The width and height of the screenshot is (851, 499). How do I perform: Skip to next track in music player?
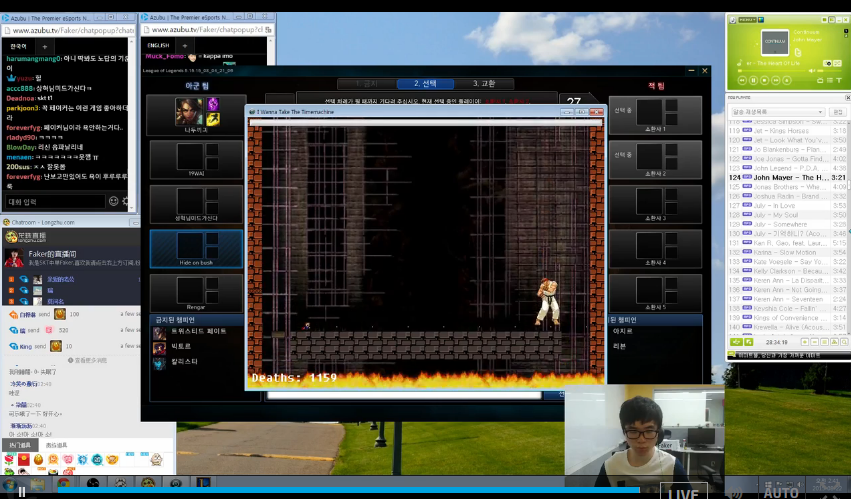click(776, 80)
